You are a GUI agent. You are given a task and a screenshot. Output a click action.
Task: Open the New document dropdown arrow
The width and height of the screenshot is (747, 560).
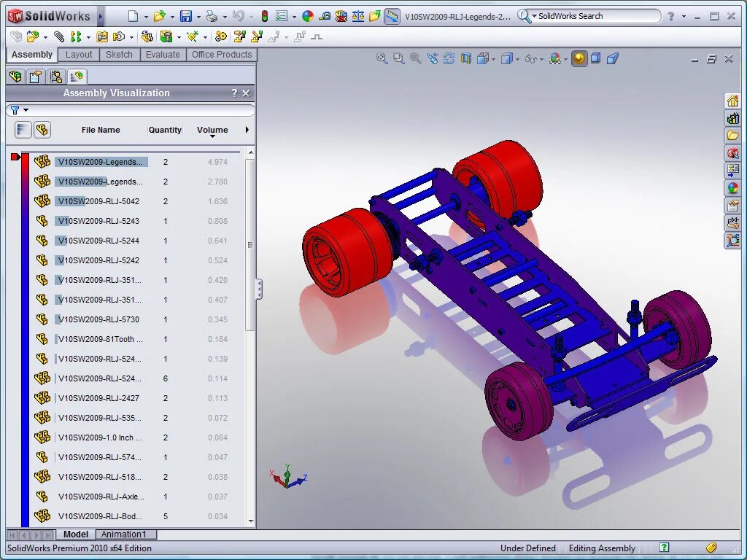[146, 17]
